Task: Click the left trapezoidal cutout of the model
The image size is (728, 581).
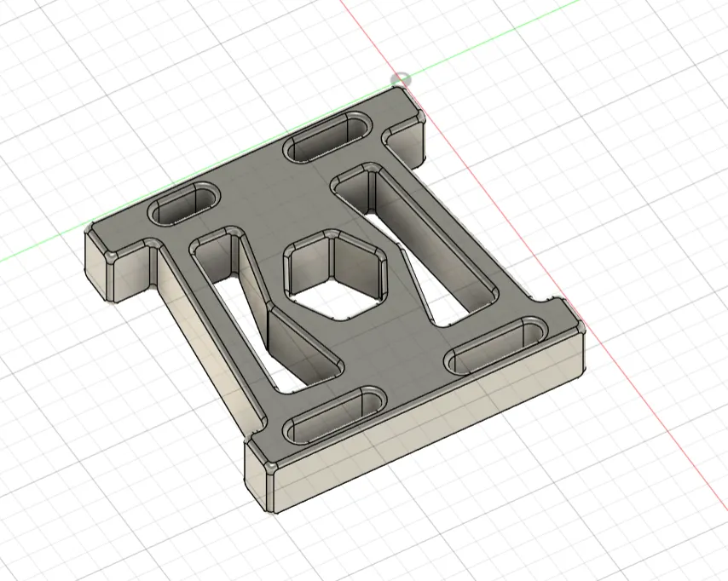Action: click(x=266, y=310)
